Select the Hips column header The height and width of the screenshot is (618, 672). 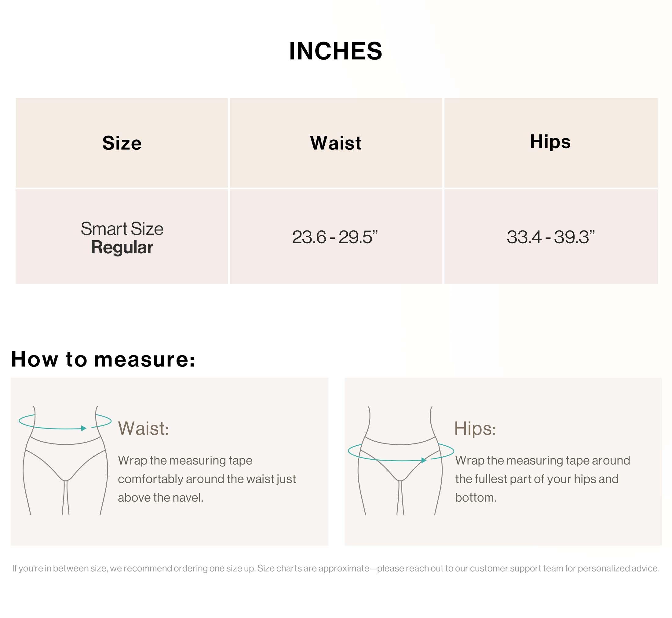(x=551, y=143)
